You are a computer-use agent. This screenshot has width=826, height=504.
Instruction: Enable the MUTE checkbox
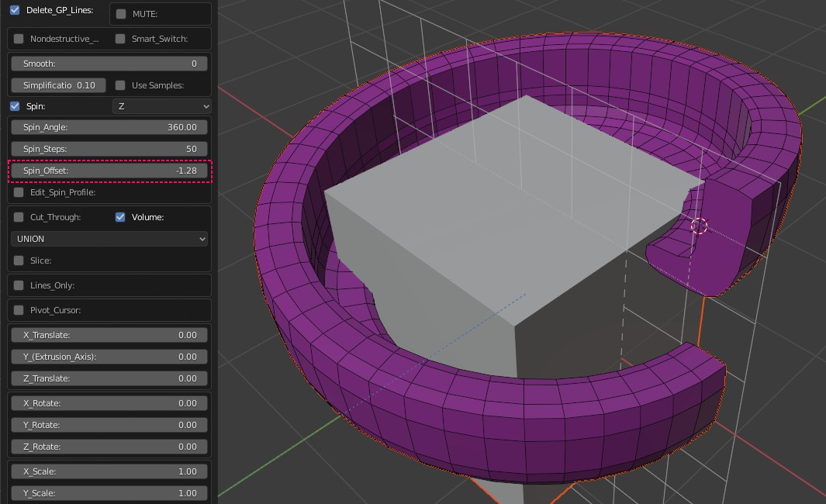[x=121, y=14]
